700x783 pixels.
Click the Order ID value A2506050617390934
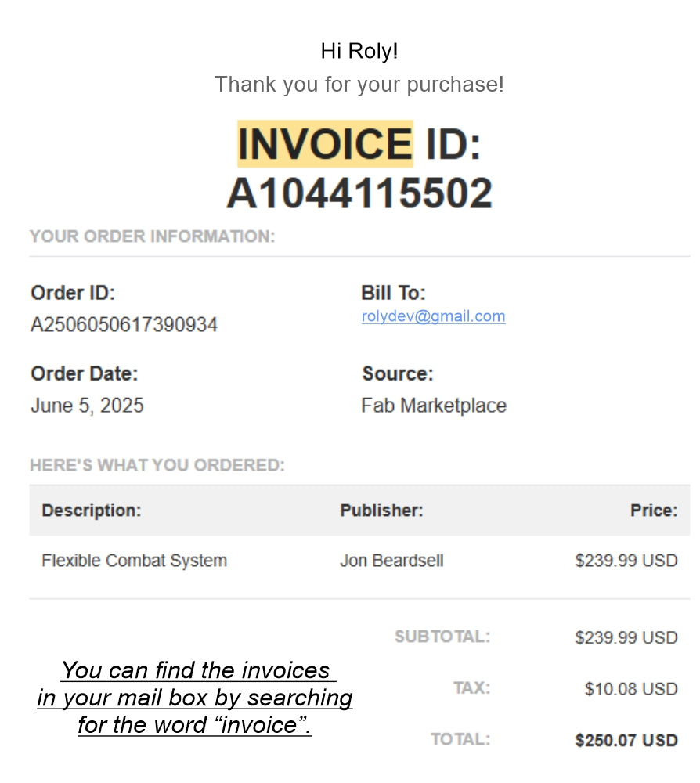tap(124, 325)
